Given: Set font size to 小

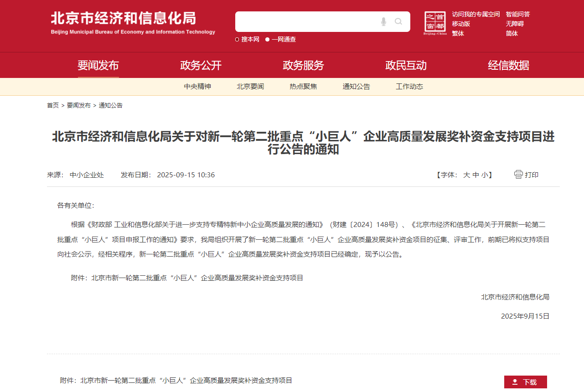Looking at the screenshot, I should (484, 175).
